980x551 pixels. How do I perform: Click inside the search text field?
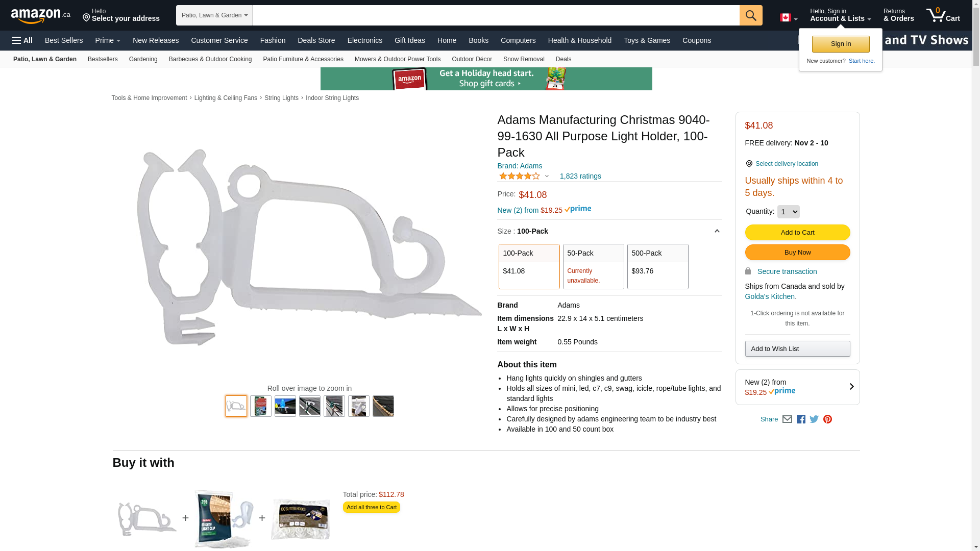click(495, 15)
